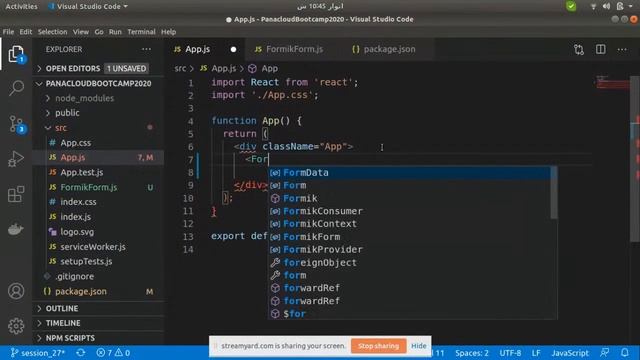Image resolution: width=640 pixels, height=360 pixels.
Task: Open the File menu
Action: click(8, 31)
